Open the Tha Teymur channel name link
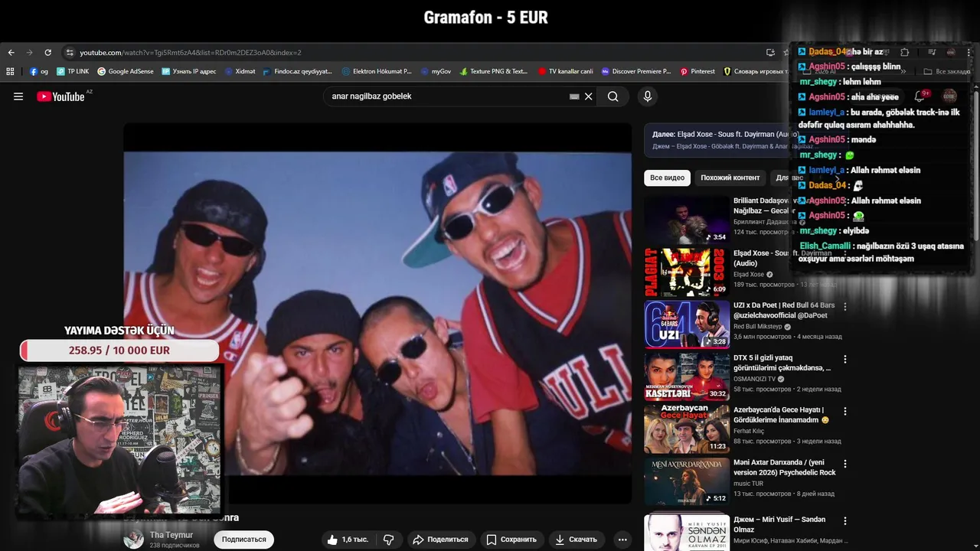The width and height of the screenshot is (980, 551). point(171,535)
